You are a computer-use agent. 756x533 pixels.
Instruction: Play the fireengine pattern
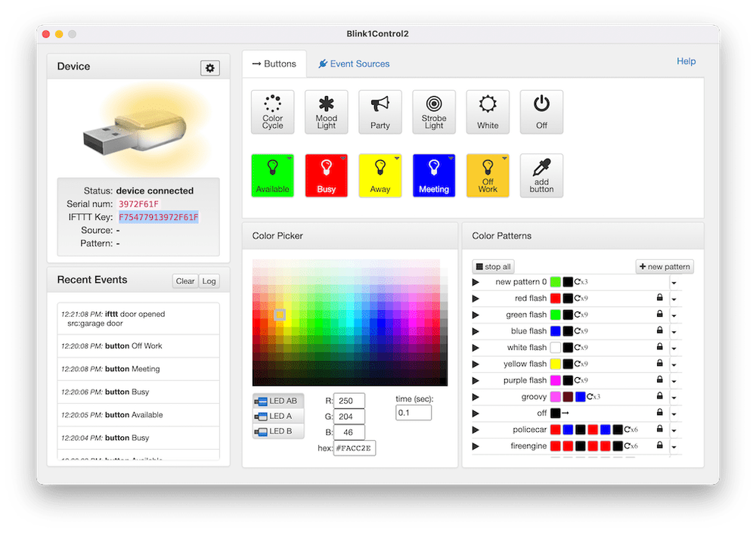pyautogui.click(x=476, y=446)
